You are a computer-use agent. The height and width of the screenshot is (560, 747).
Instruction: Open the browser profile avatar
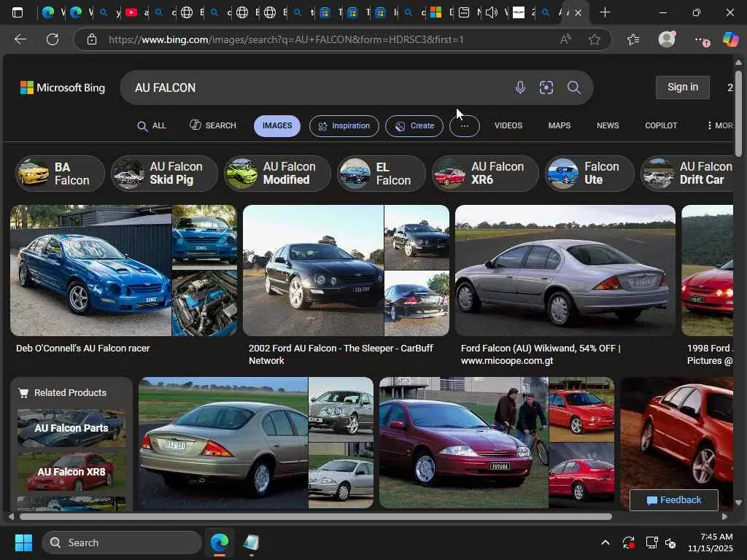(x=667, y=39)
